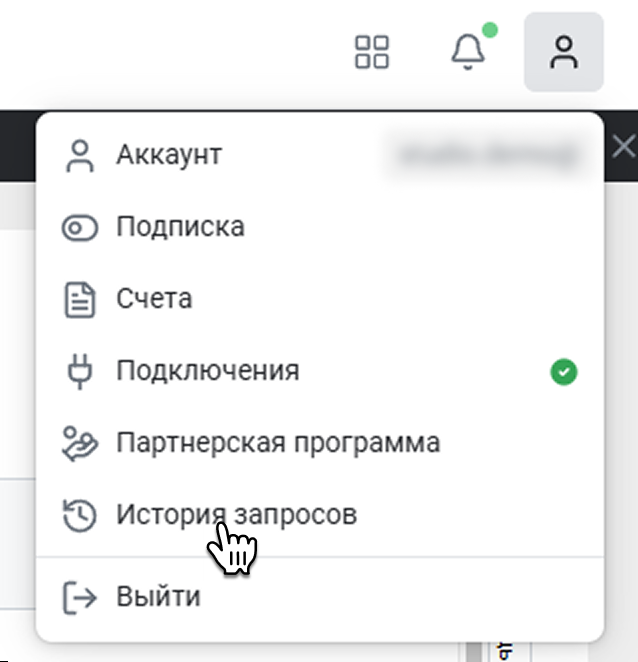
Task: Click the hand icon for Партнерская программа
Action: (x=79, y=443)
